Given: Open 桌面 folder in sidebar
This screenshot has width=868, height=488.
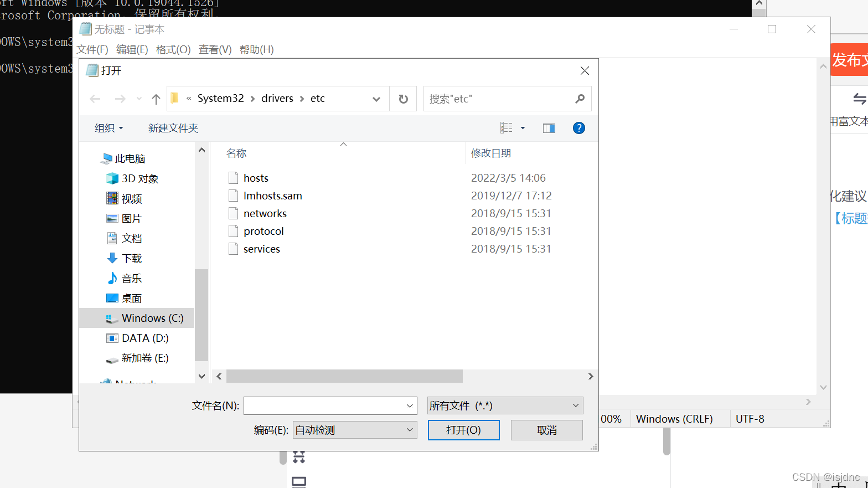Looking at the screenshot, I should tap(124, 298).
